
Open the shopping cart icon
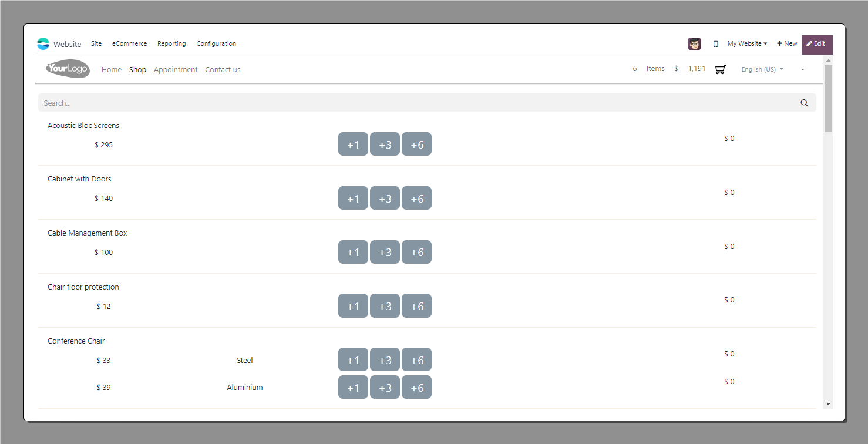point(721,69)
